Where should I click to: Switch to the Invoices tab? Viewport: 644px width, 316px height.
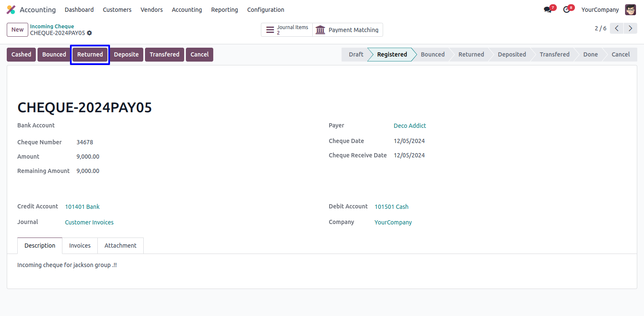tap(80, 246)
